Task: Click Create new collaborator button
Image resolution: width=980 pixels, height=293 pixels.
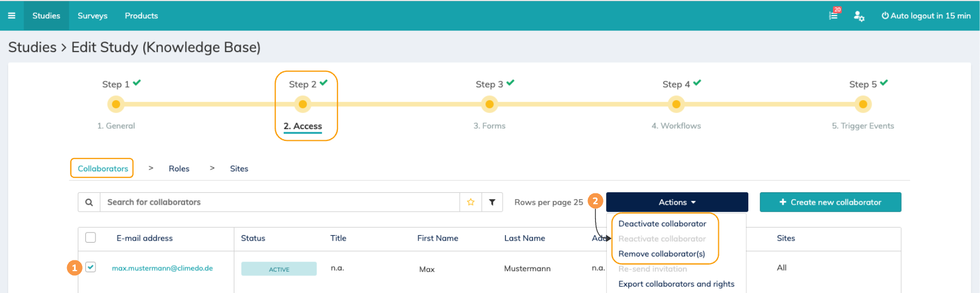Action: point(830,202)
